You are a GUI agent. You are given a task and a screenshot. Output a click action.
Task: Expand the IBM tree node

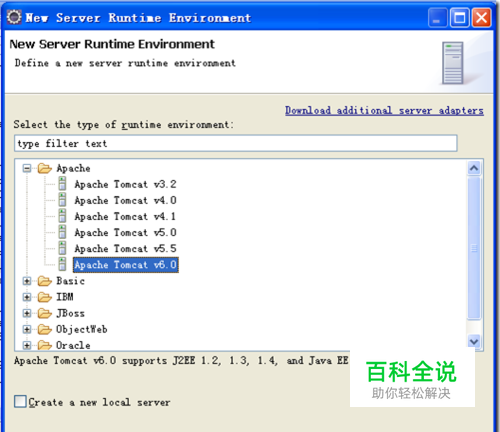point(27,297)
